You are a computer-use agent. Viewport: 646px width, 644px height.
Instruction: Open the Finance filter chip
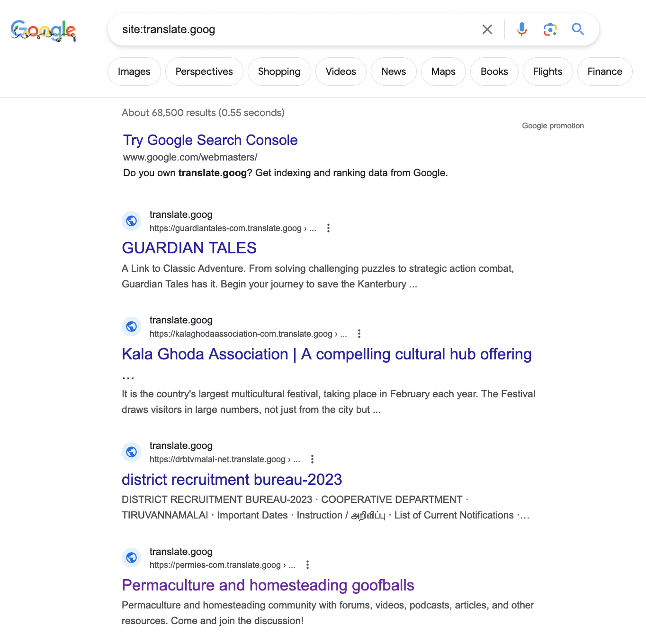pos(605,72)
